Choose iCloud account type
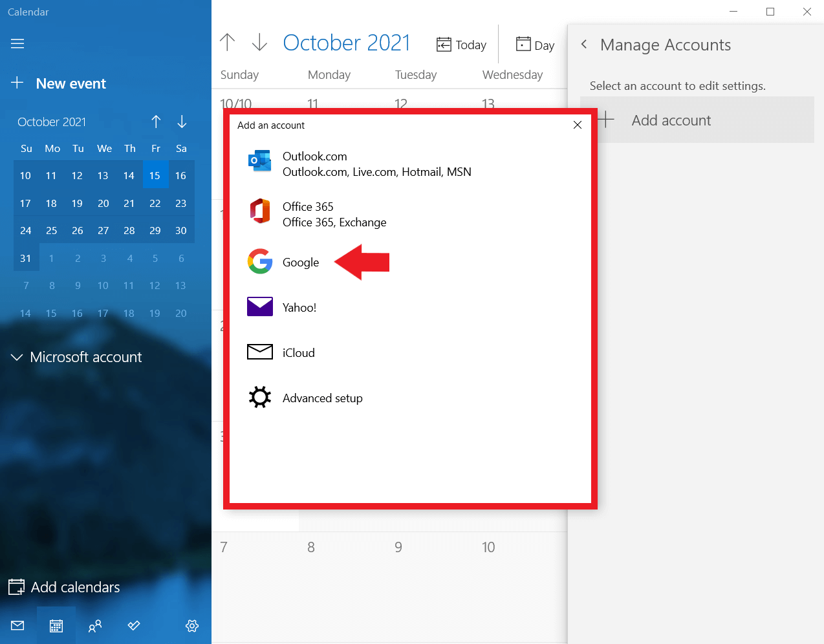The height and width of the screenshot is (644, 824). click(410, 352)
